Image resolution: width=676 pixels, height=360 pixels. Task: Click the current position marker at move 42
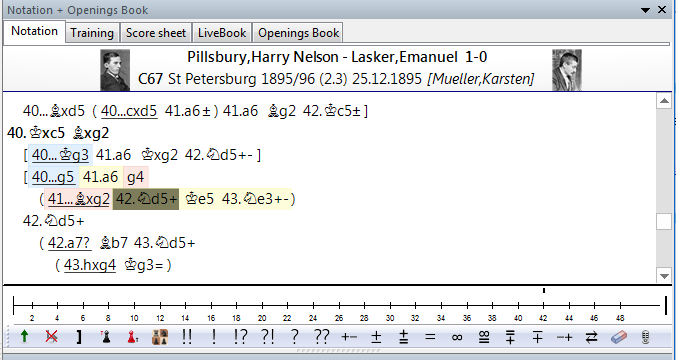(544, 291)
